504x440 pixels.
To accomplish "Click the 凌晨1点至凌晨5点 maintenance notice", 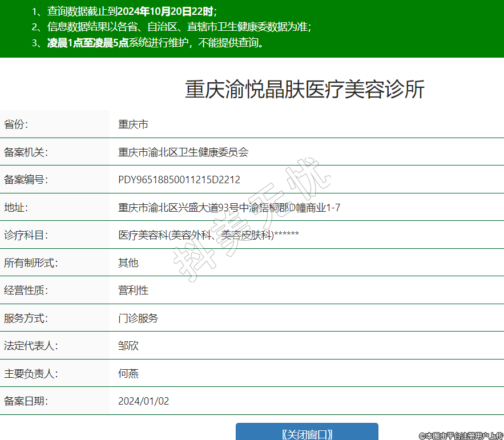I will 154,43.
